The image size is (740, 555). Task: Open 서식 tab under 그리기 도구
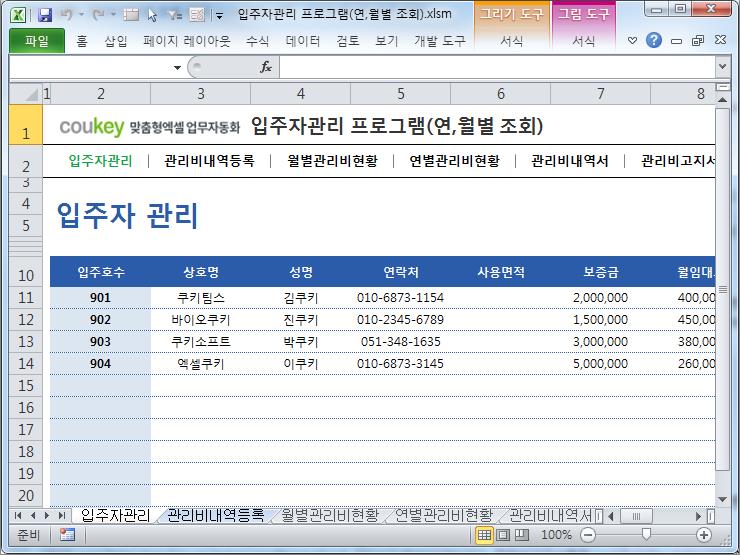[x=512, y=41]
